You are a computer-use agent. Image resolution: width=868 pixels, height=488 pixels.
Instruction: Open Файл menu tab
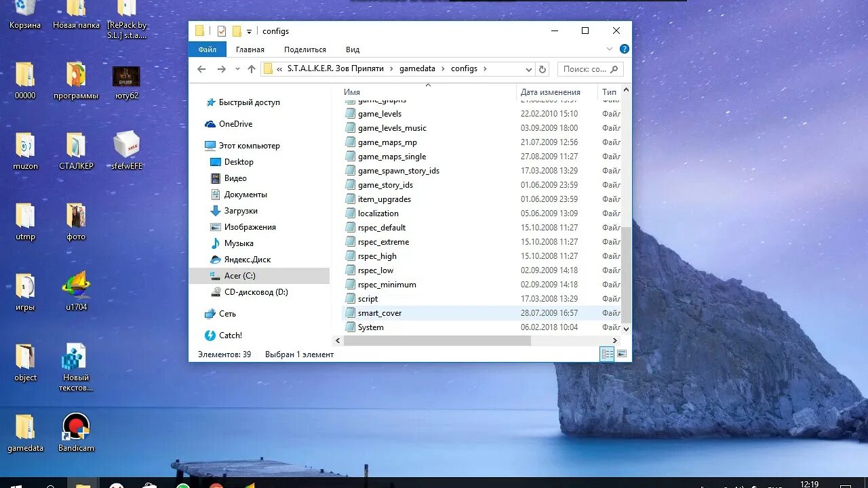tap(208, 49)
